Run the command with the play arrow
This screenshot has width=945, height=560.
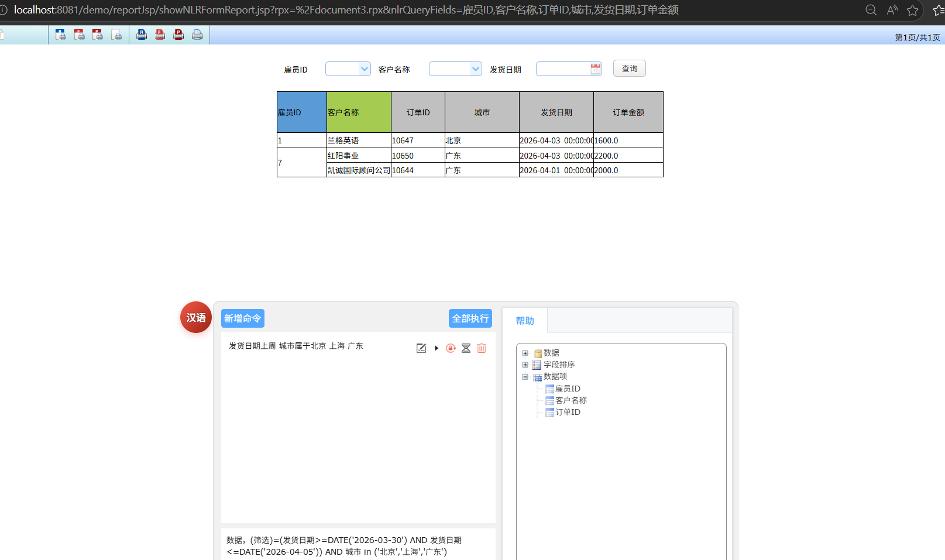[437, 348]
